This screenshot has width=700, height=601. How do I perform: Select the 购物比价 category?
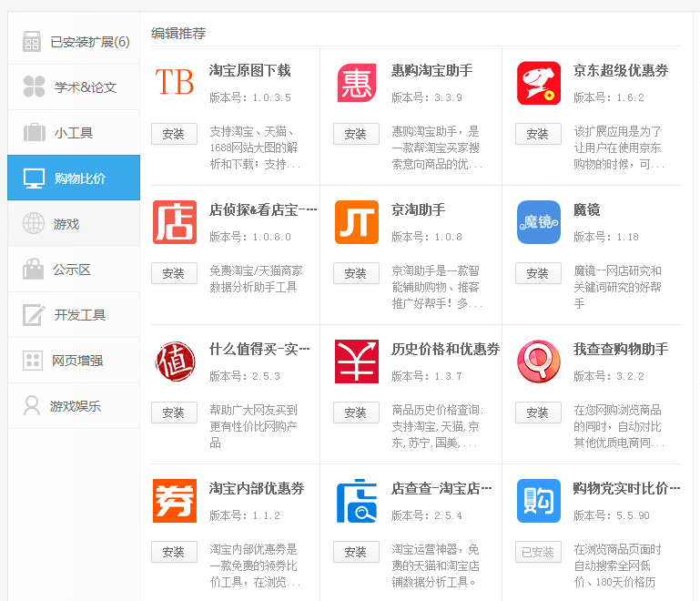(x=74, y=178)
